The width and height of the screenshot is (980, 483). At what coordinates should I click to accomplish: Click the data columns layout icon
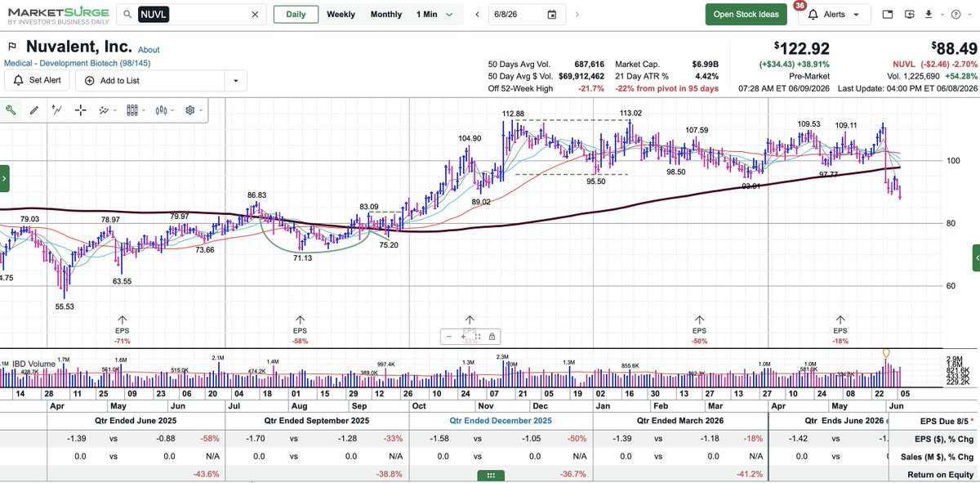pos(133,110)
